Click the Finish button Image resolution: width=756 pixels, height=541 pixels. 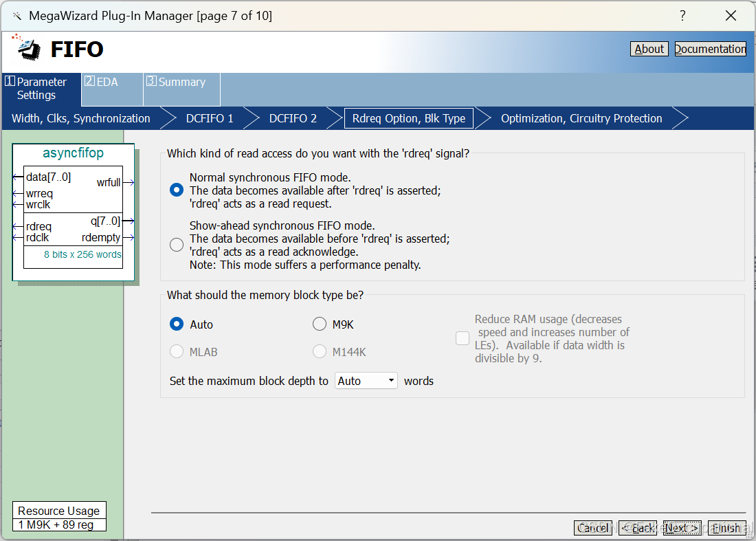tap(726, 528)
